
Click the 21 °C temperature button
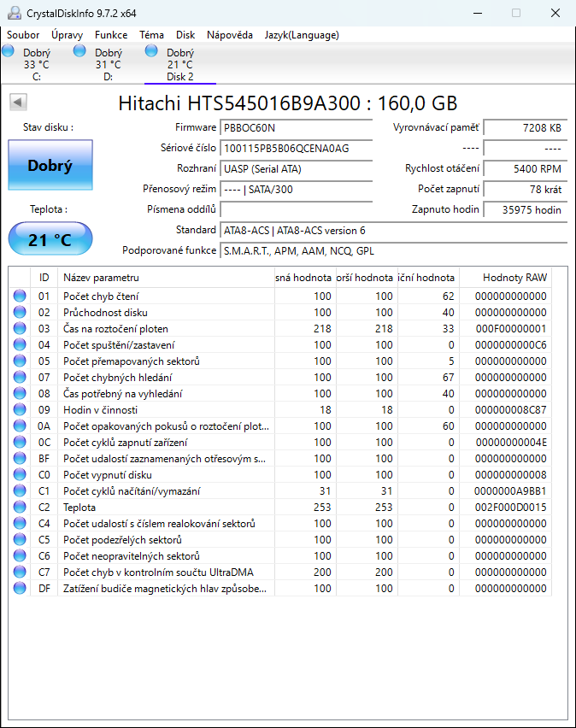(50, 238)
